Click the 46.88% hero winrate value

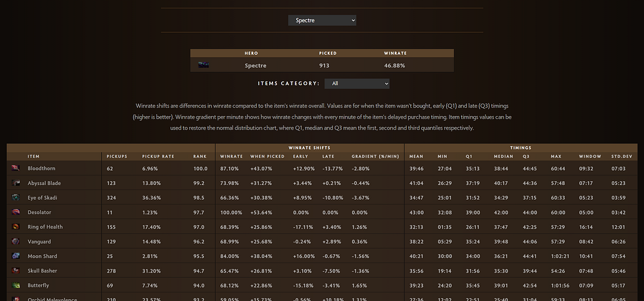pyautogui.click(x=394, y=65)
